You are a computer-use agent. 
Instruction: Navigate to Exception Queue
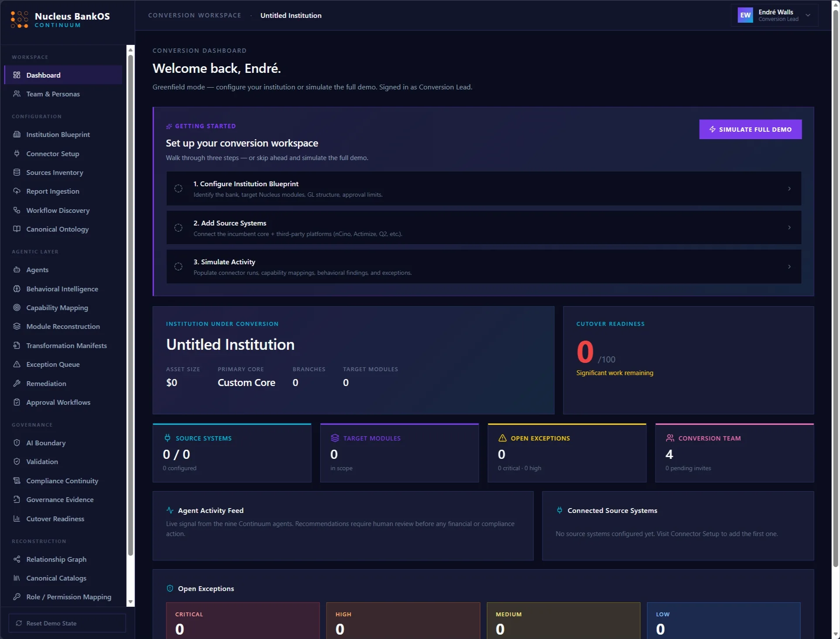point(63,364)
